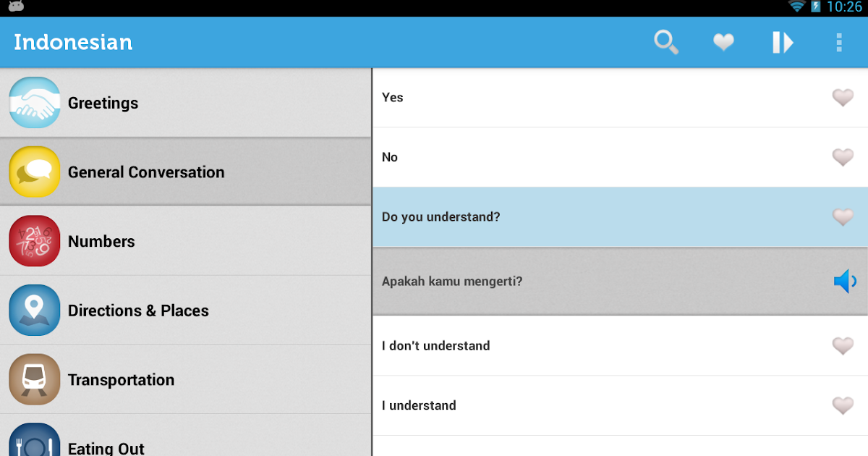The width and height of the screenshot is (868, 456).
Task: Tap the General Conversation speech bubbles icon
Action: (35, 172)
